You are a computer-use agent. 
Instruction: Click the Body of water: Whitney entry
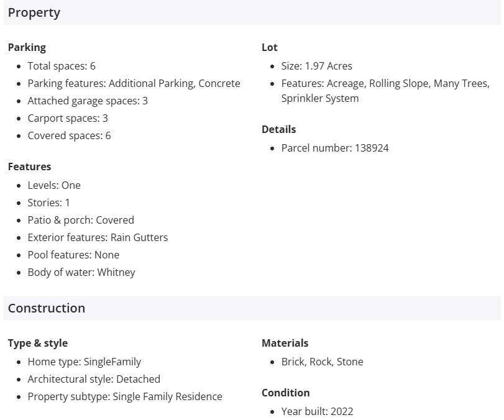81,272
